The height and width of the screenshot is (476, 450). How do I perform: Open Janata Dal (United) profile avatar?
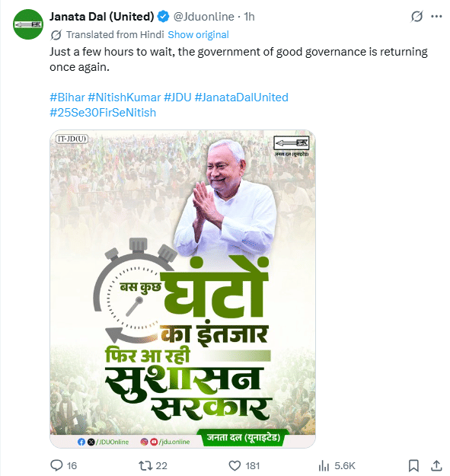(x=28, y=24)
